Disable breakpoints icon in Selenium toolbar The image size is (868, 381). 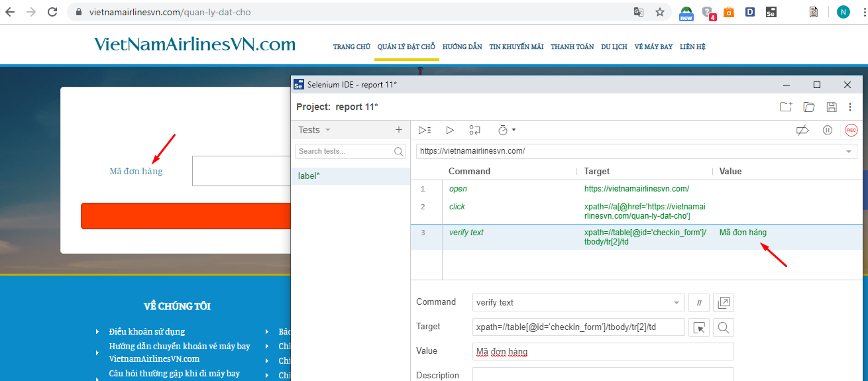click(x=802, y=130)
